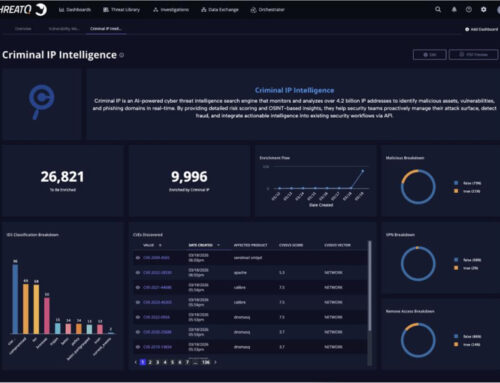Image resolution: width=500 pixels, height=383 pixels.
Task: Click the PDF Preview button
Action: click(x=473, y=54)
